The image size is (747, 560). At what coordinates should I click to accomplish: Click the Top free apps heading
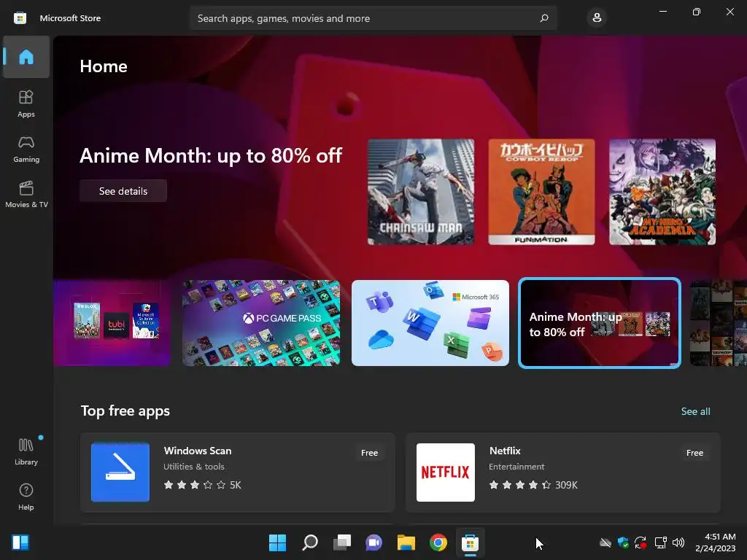coord(125,411)
